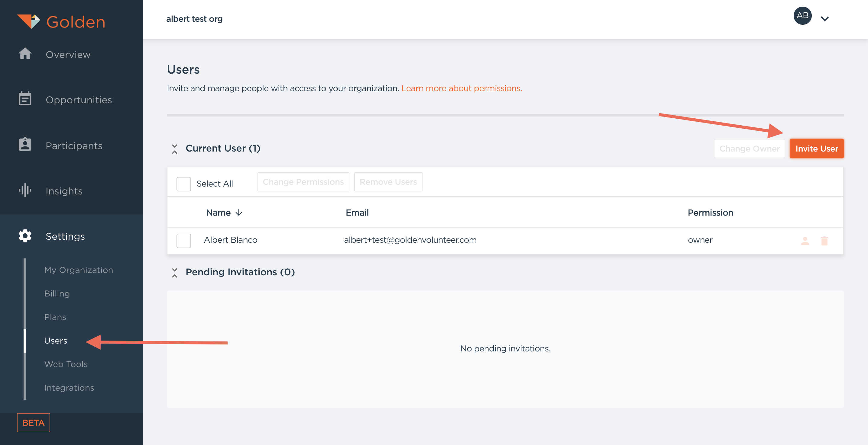868x445 pixels.
Task: Click the trash icon for Albert Blanco
Action: click(x=824, y=240)
